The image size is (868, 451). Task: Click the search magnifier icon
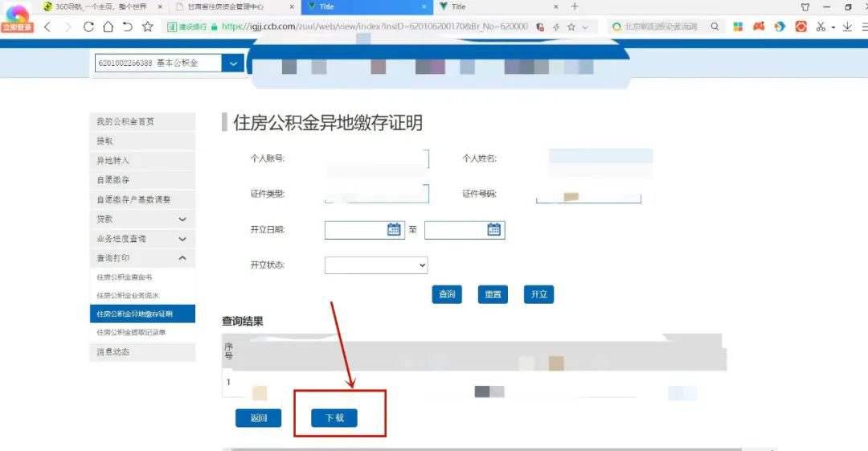pos(714,26)
